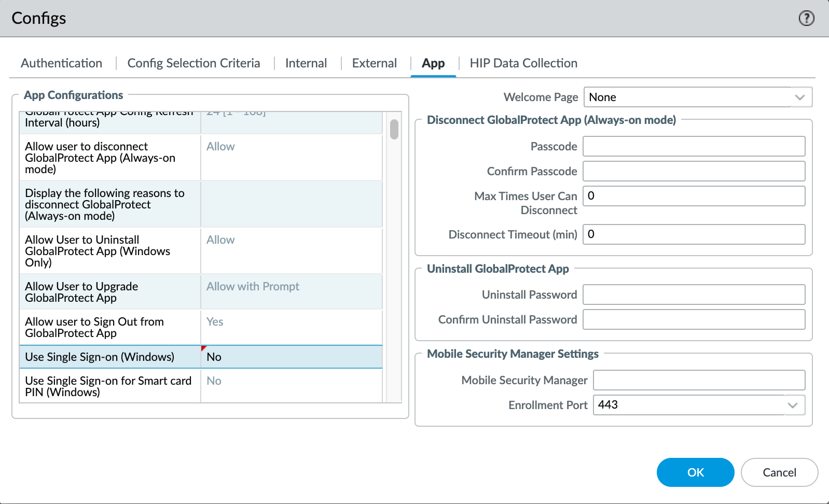
Task: Select the Use Single Sign-on (Windows) row label
Action: pos(100,357)
